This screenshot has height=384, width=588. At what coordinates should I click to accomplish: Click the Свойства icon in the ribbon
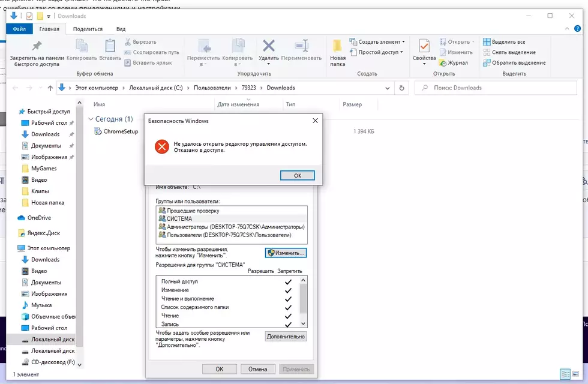click(424, 46)
